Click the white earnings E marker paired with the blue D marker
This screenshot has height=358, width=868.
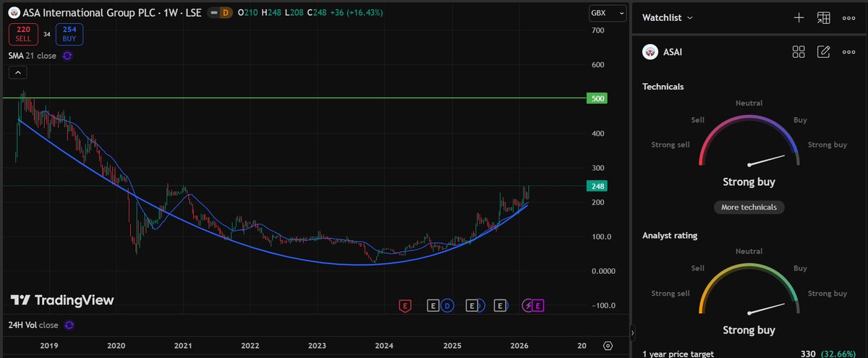(433, 306)
